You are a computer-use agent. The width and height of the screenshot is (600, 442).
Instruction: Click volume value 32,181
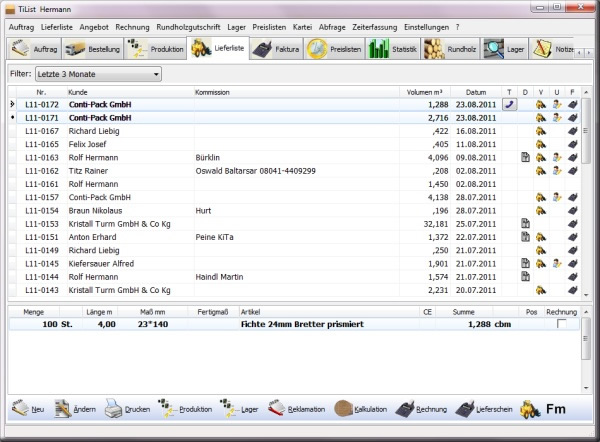[435, 224]
